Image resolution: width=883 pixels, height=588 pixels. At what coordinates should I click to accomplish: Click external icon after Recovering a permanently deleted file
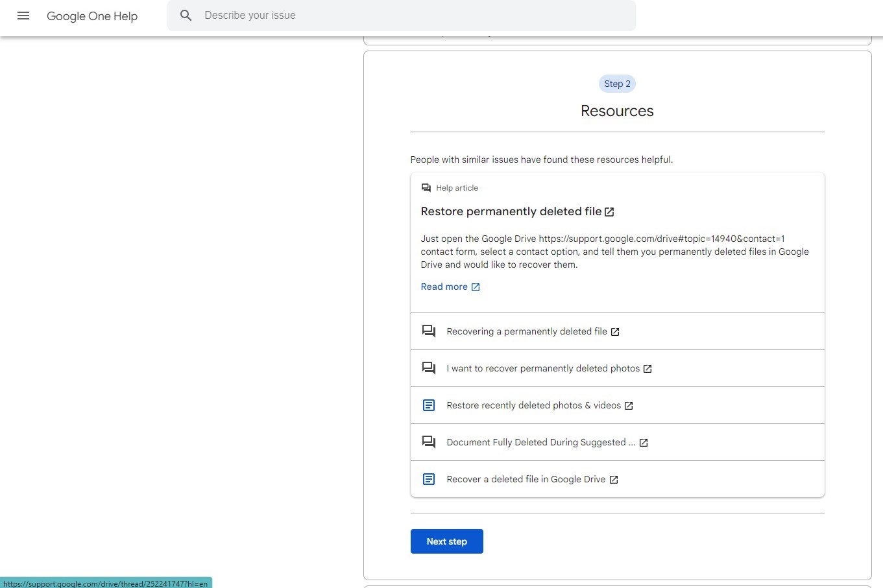pos(615,332)
